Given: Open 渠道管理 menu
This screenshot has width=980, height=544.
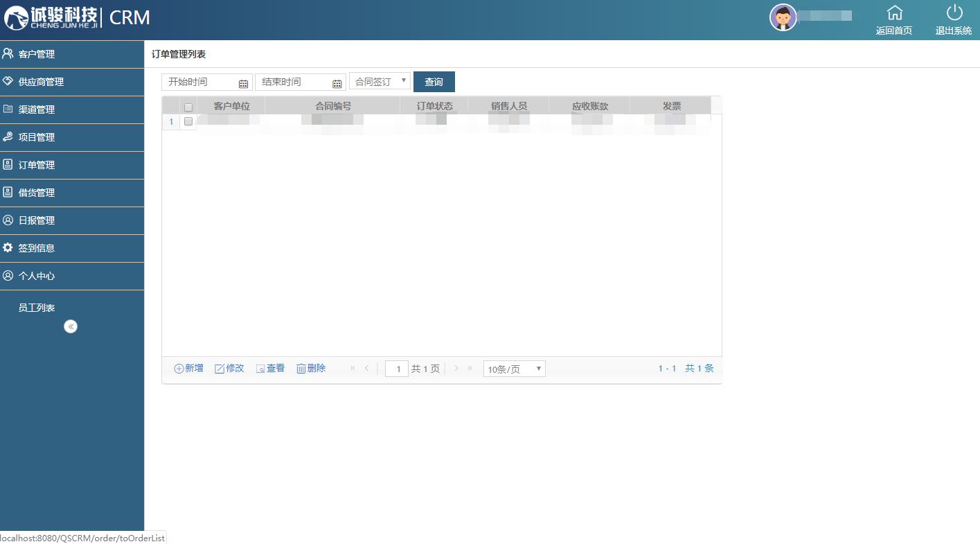Looking at the screenshot, I should (72, 109).
